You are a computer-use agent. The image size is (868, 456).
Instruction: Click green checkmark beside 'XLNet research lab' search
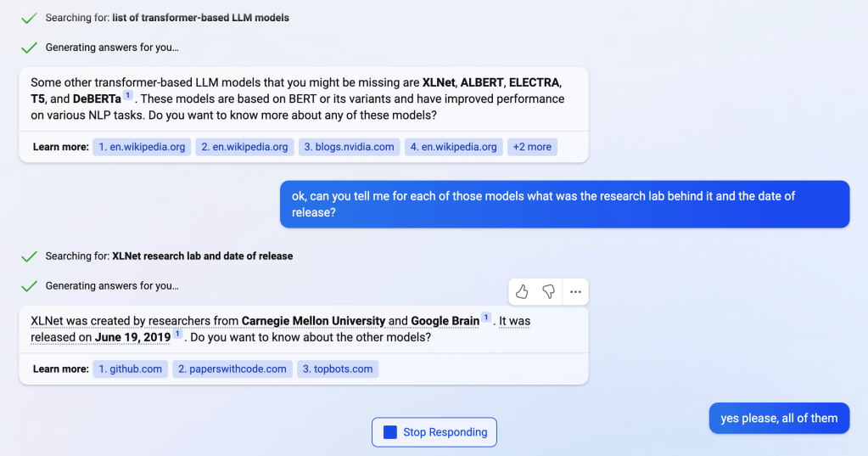point(30,256)
